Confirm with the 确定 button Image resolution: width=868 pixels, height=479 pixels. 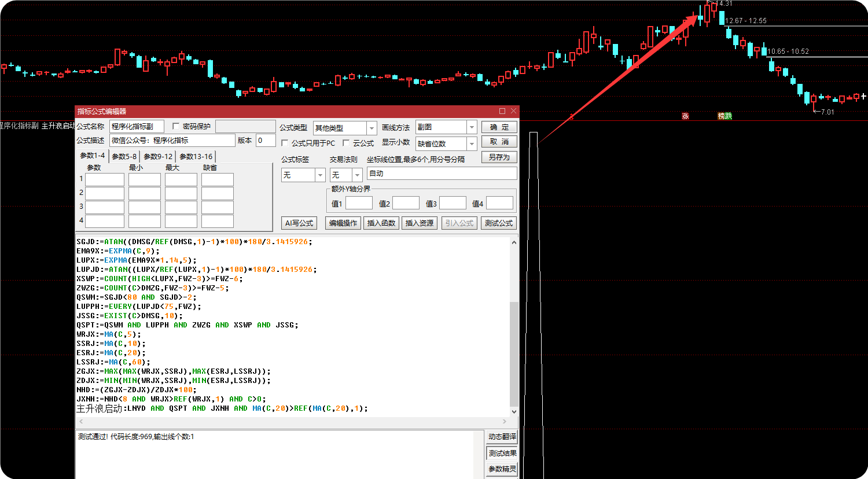[x=499, y=127]
